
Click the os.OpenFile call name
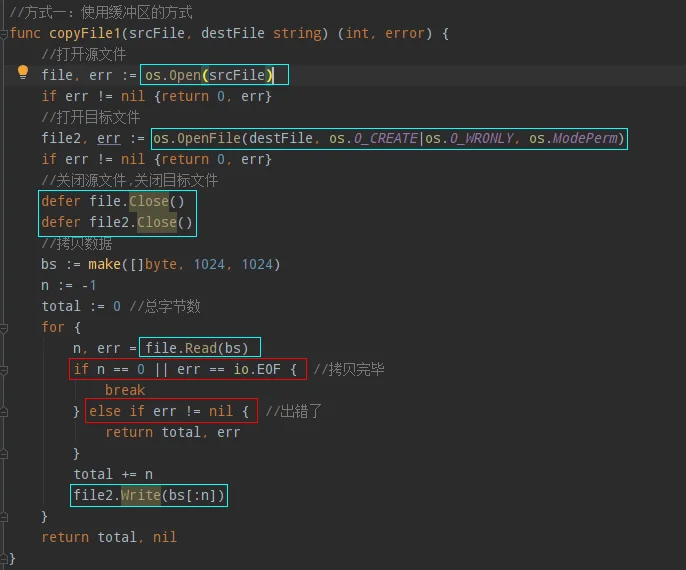[x=197, y=138]
